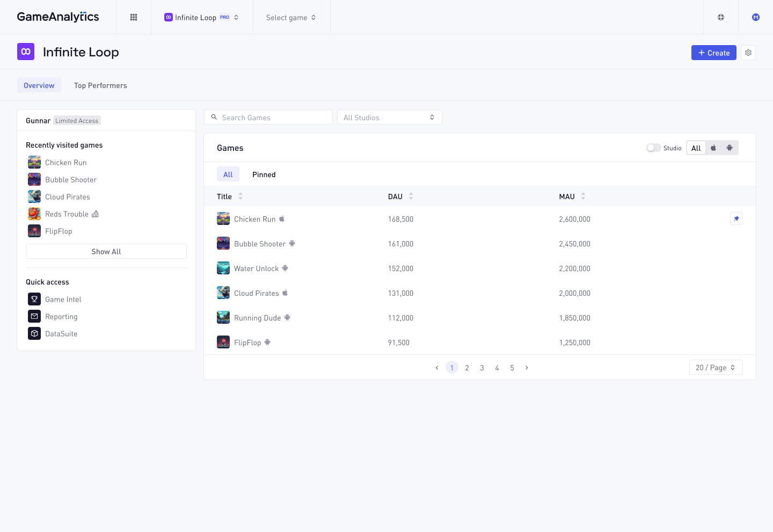The width and height of the screenshot is (773, 532).
Task: Open Running Dude table row title
Action: 257,318
